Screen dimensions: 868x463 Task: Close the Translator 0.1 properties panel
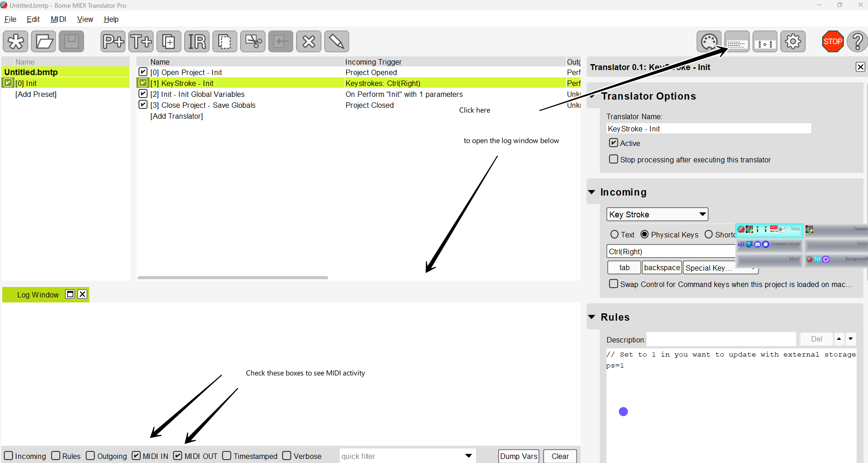(x=860, y=67)
